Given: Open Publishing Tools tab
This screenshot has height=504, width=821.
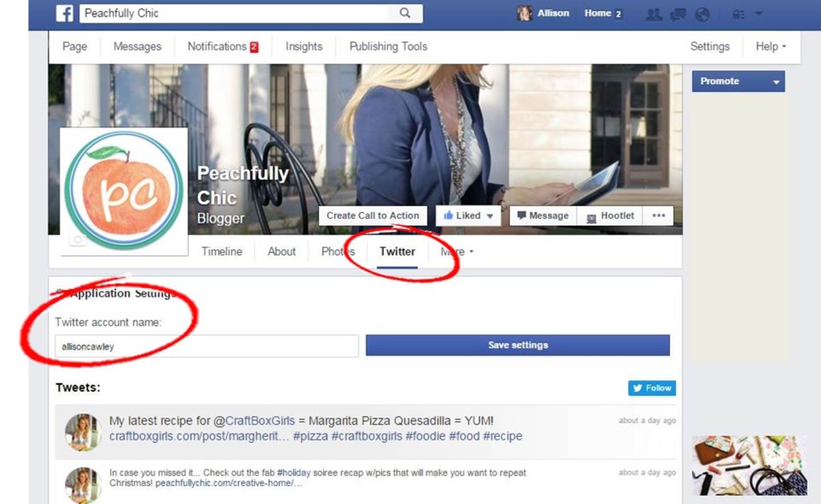Looking at the screenshot, I should [x=388, y=46].
